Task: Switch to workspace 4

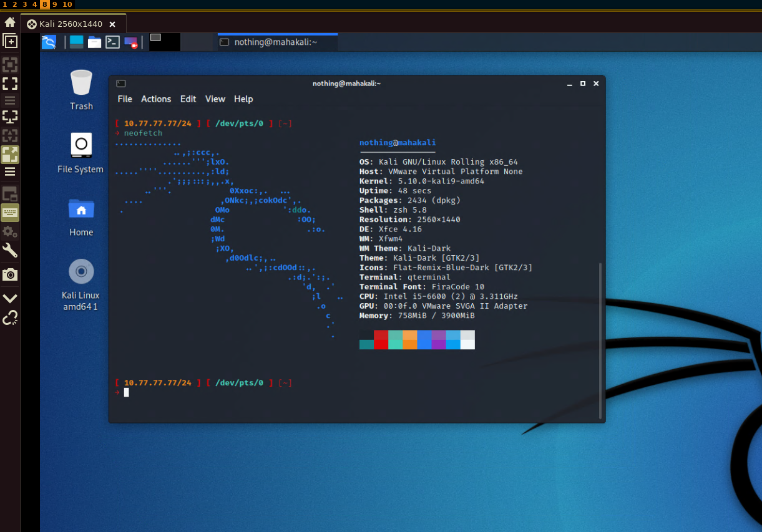Action: click(x=35, y=4)
